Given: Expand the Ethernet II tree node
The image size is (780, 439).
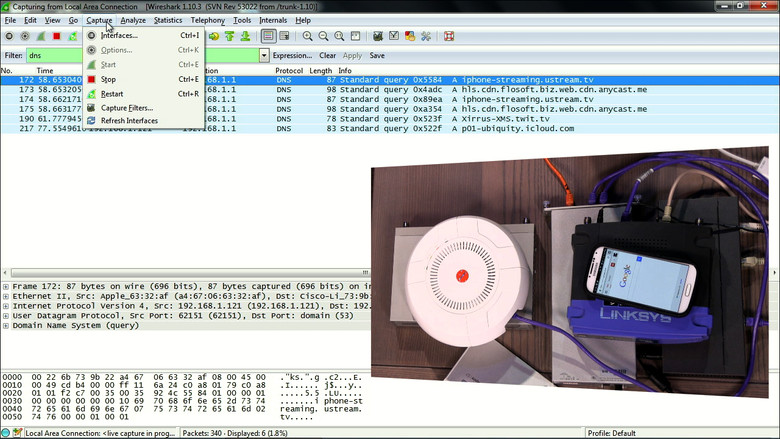Looking at the screenshot, I should pos(5,296).
